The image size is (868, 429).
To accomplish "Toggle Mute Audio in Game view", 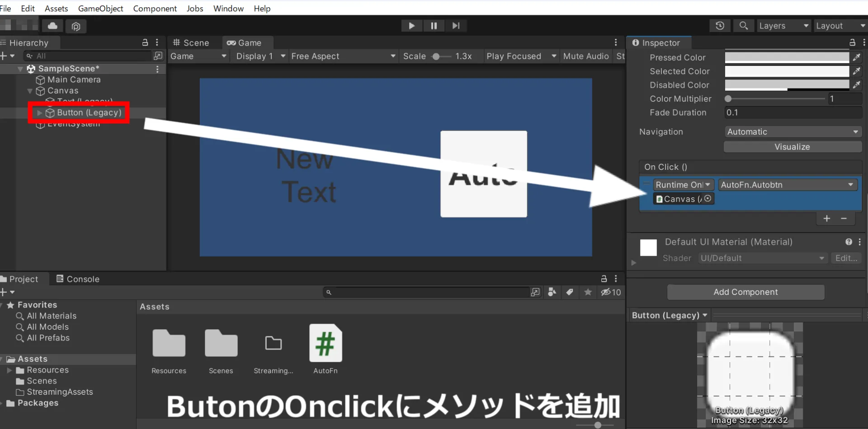I will (586, 56).
